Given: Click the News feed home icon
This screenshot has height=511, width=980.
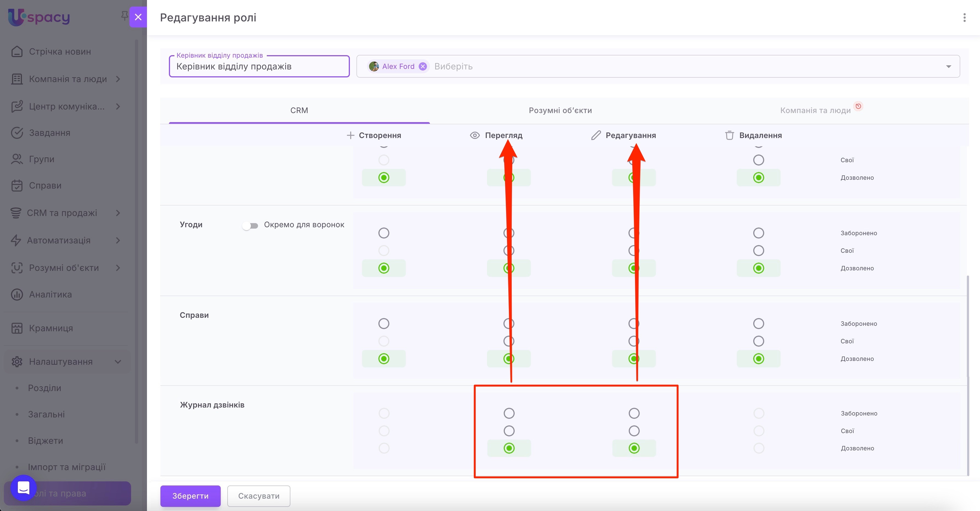Looking at the screenshot, I should pyautogui.click(x=17, y=51).
